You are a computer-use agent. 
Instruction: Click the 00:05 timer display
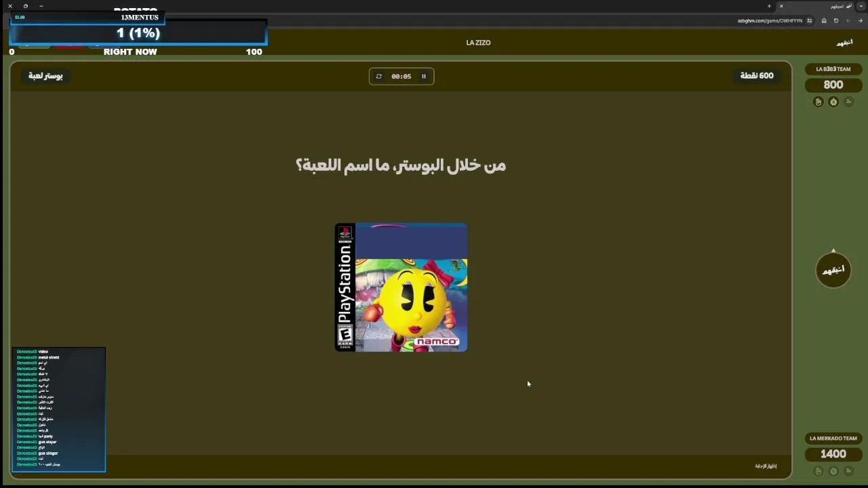401,77
